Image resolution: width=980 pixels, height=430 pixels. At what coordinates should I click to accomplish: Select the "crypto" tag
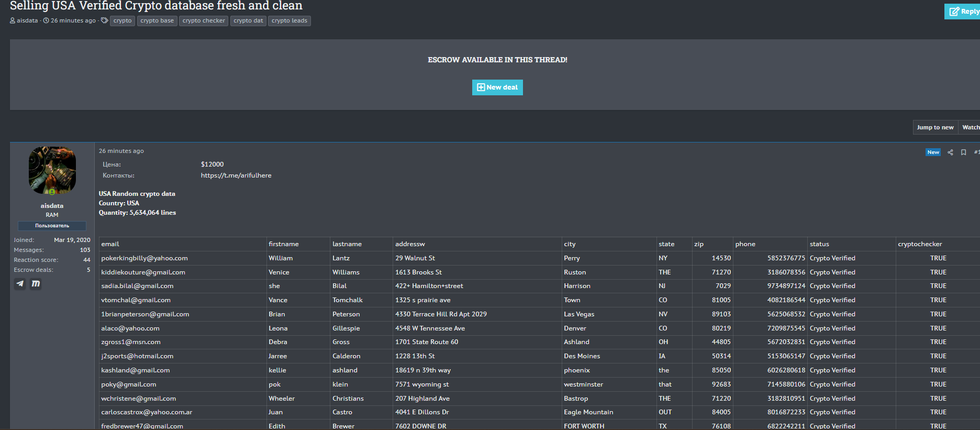(x=122, y=21)
